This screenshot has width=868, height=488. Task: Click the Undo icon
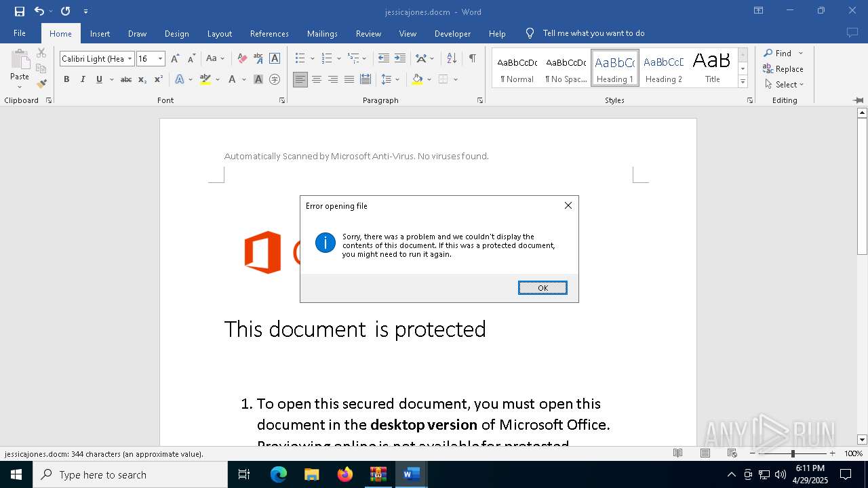point(39,12)
